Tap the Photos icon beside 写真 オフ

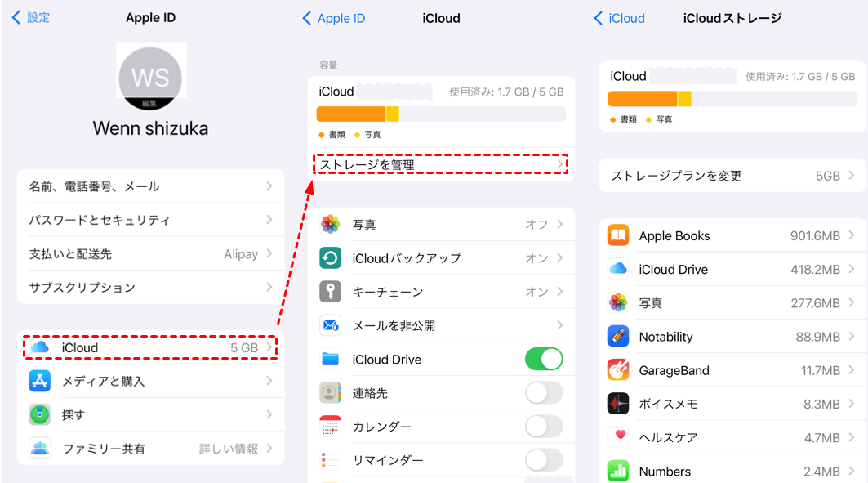(331, 224)
